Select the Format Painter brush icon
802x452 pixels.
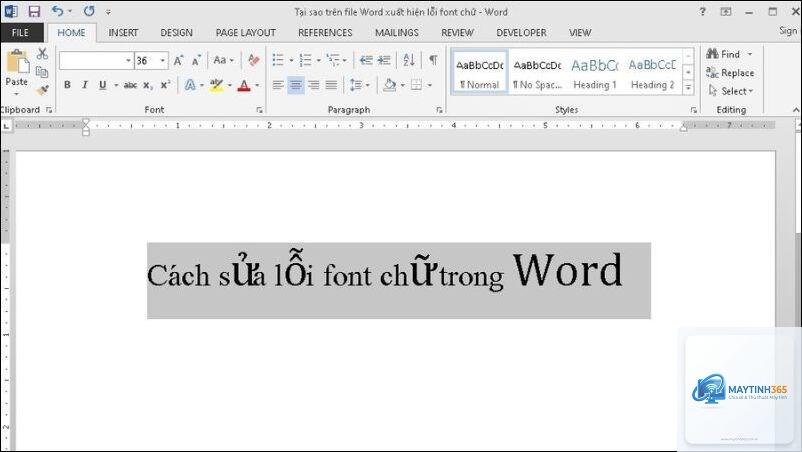point(42,91)
